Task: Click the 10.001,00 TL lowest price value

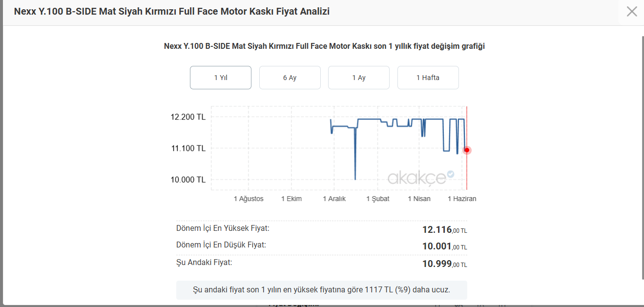Action: point(444,246)
